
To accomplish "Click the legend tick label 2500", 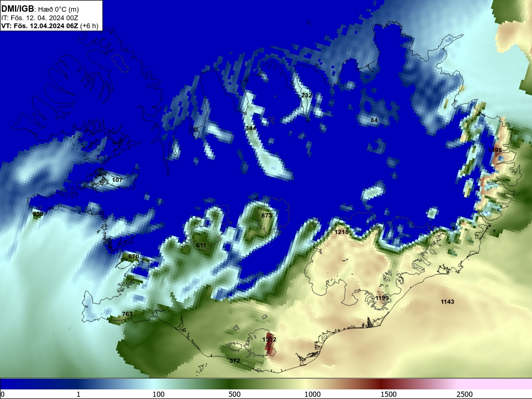I will coord(464,394).
